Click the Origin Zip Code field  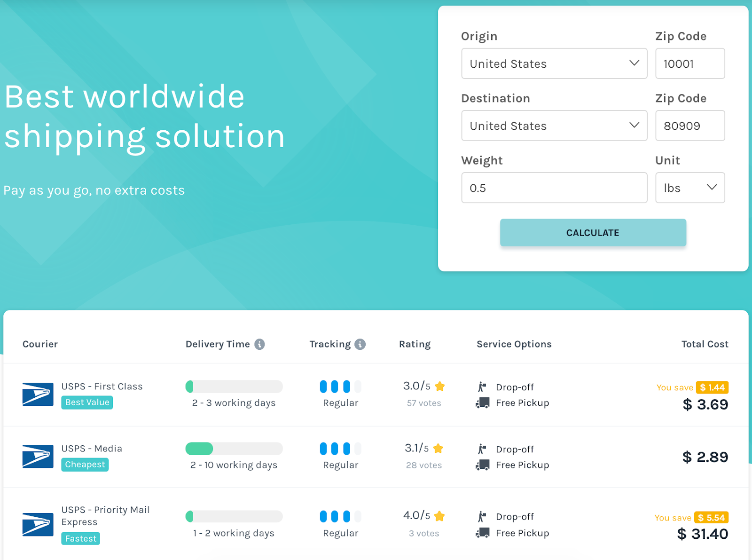point(690,63)
